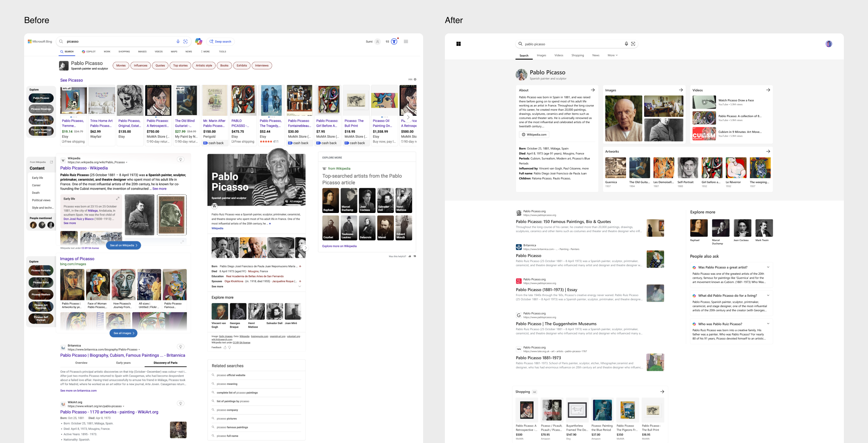868x443 pixels.
Task: Click the "Artistic style" pill button
Action: click(x=204, y=66)
